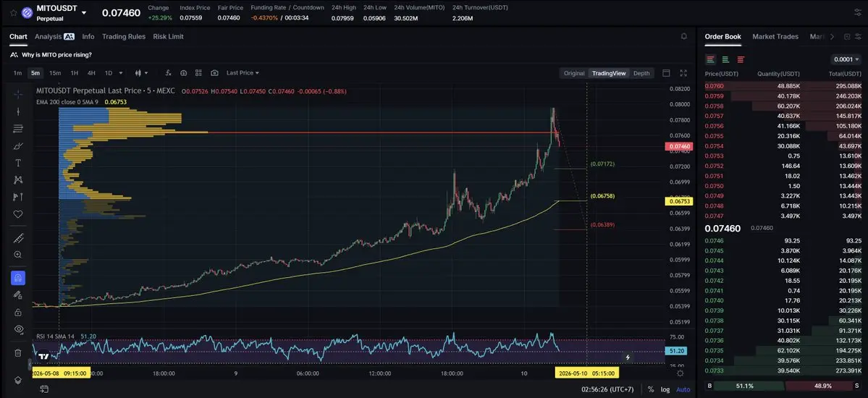Open the heart favorites icons tool
The image size is (868, 398).
[x=17, y=214]
